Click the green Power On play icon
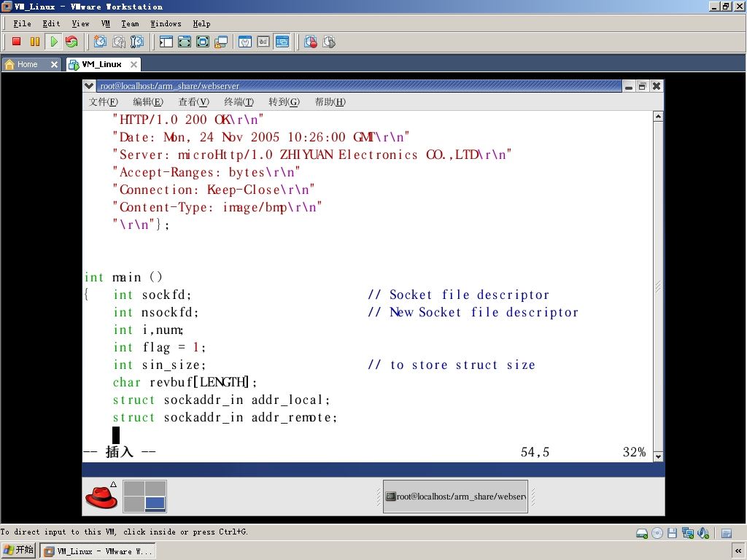The height and width of the screenshot is (560, 747). pos(53,42)
